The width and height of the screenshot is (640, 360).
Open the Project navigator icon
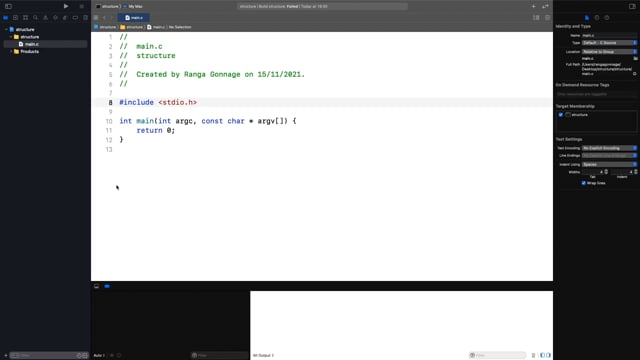[x=6, y=18]
